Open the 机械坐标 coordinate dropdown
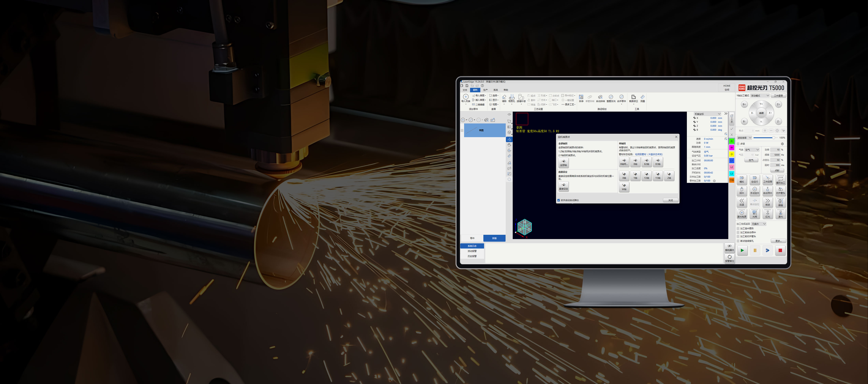Viewport: 868px width, 384px height. pos(707,114)
